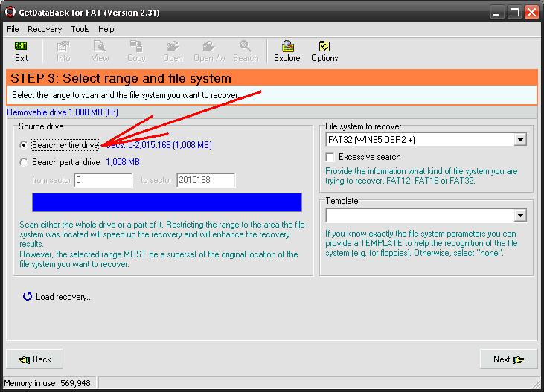Open the Tools menu
This screenshot has height=392, width=544.
[x=80, y=29]
